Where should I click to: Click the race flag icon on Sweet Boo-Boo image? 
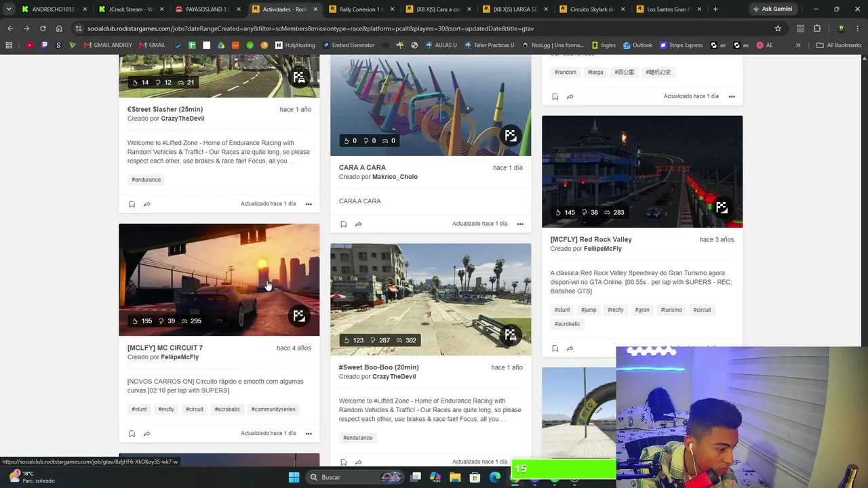point(510,335)
